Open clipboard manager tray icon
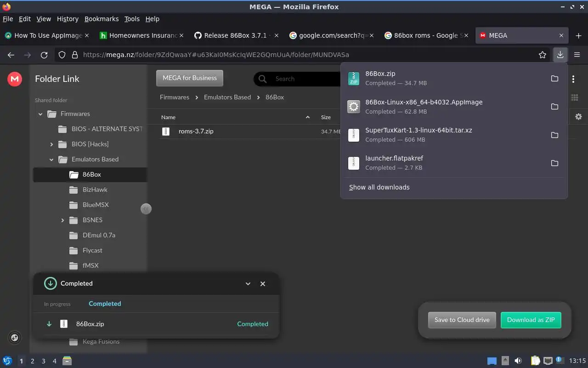 (535, 361)
